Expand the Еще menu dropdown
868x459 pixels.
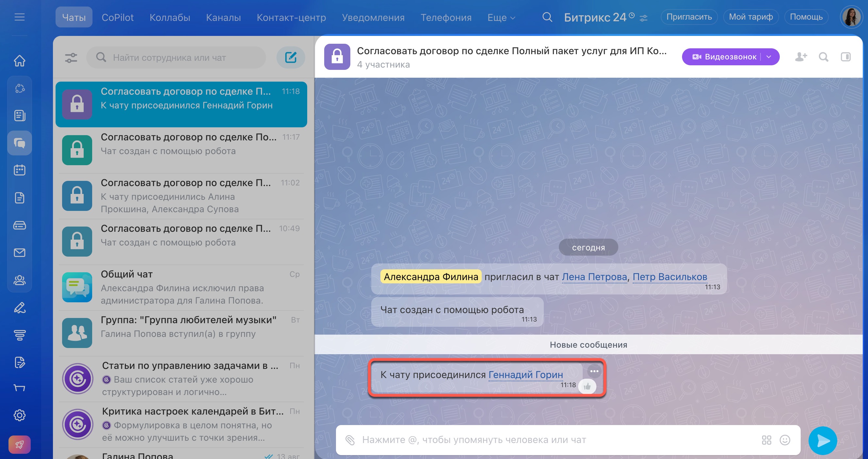[501, 18]
